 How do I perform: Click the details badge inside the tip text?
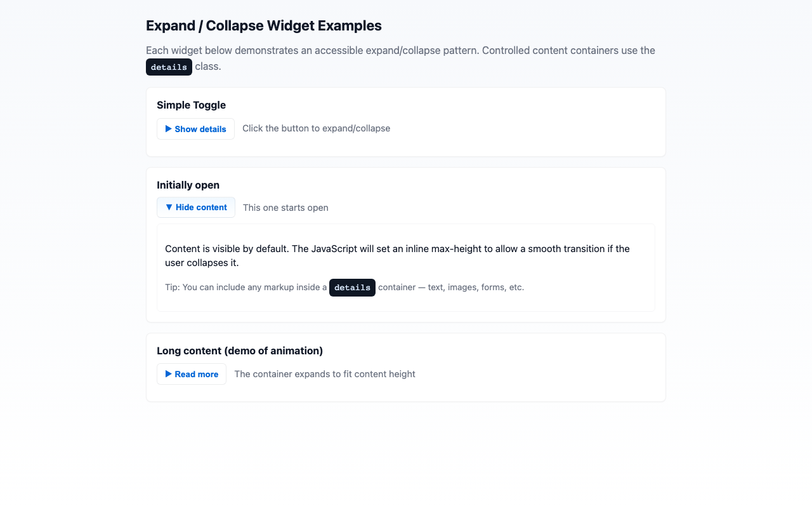coord(352,287)
